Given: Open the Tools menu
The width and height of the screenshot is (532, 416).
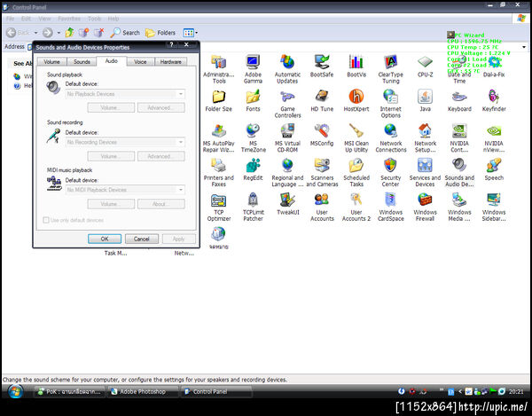Looking at the screenshot, I should (x=94, y=19).
